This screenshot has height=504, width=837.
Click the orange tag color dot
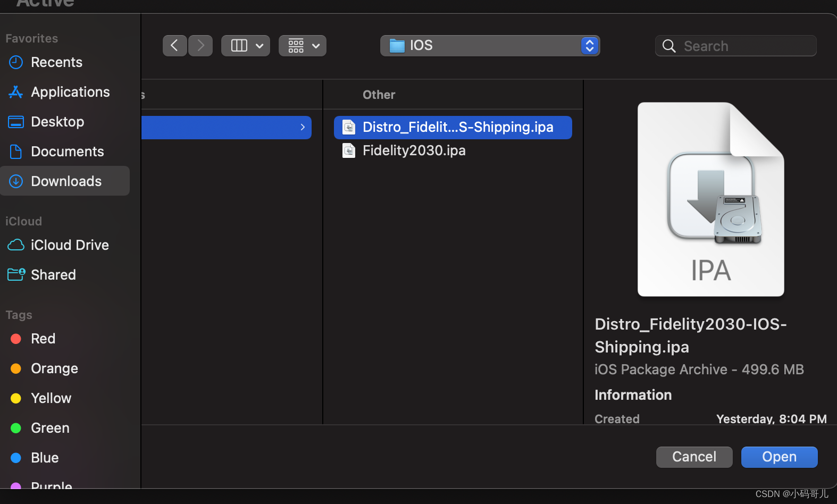tap(16, 368)
